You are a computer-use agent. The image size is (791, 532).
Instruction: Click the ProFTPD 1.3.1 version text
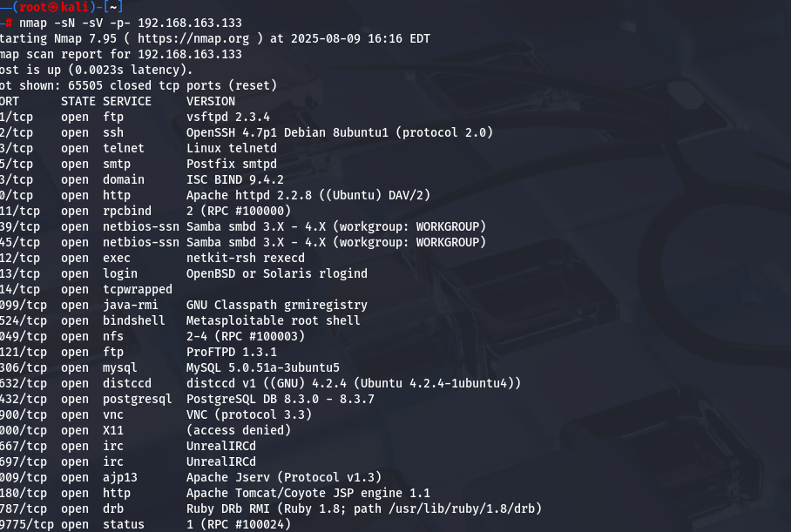coord(232,352)
